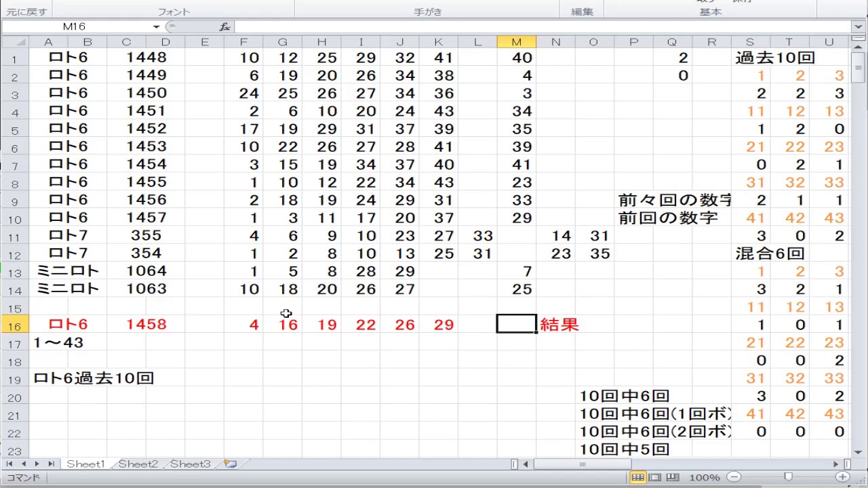This screenshot has width=868, height=488.
Task: Click the tab bar split handle
Action: 515,464
